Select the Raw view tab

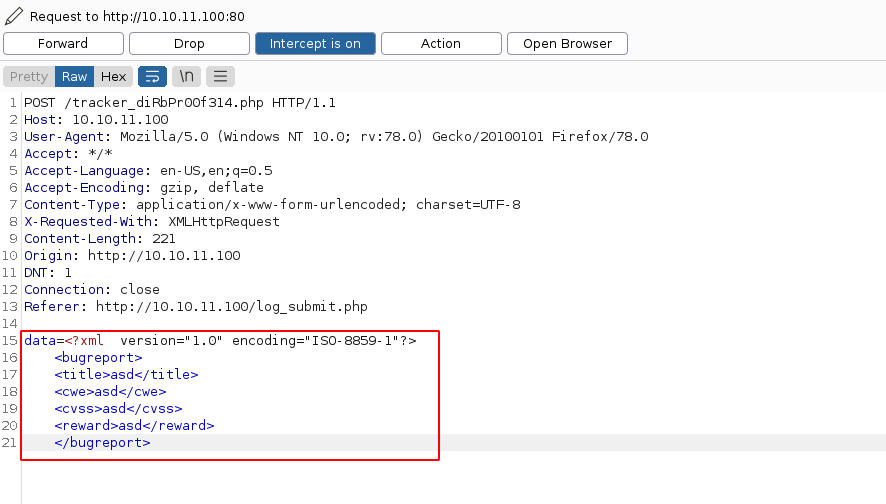point(74,76)
